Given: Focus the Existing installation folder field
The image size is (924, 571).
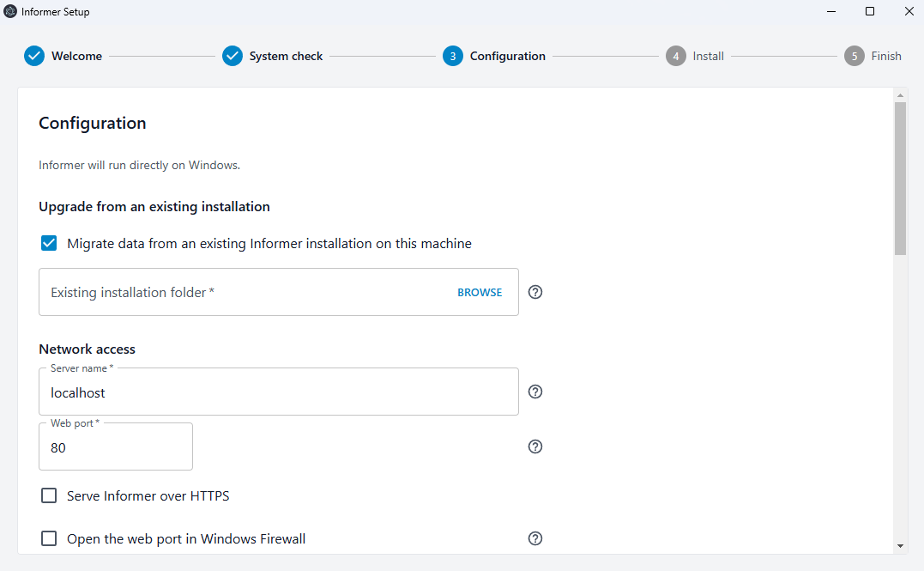Looking at the screenshot, I should click(x=279, y=292).
